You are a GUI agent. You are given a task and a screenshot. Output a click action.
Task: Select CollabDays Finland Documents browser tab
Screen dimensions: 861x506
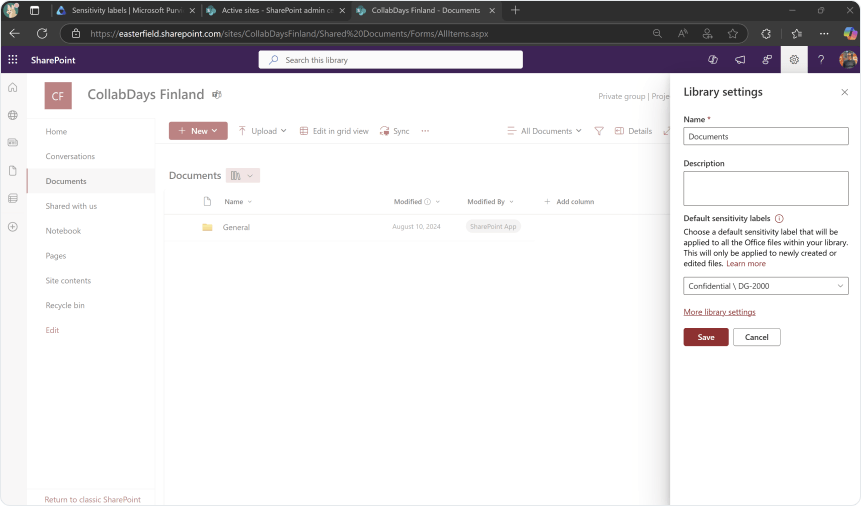click(x=426, y=10)
